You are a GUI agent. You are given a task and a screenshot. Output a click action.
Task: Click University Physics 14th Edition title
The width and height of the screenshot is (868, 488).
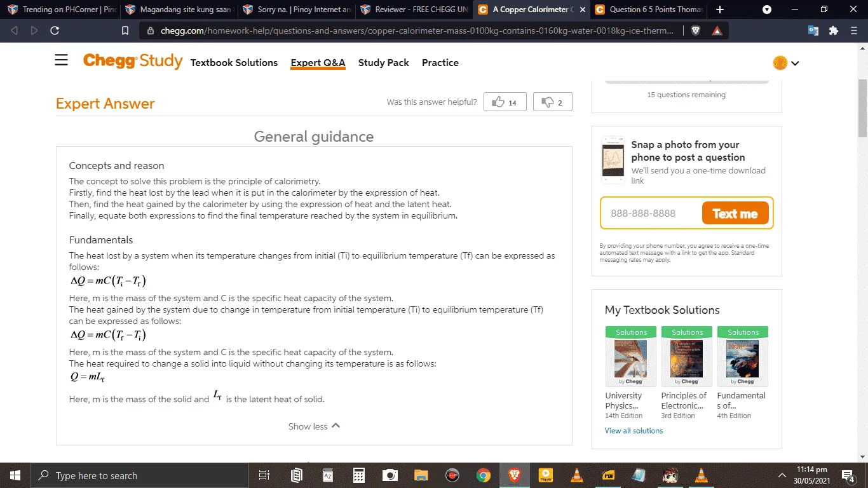[624, 400]
